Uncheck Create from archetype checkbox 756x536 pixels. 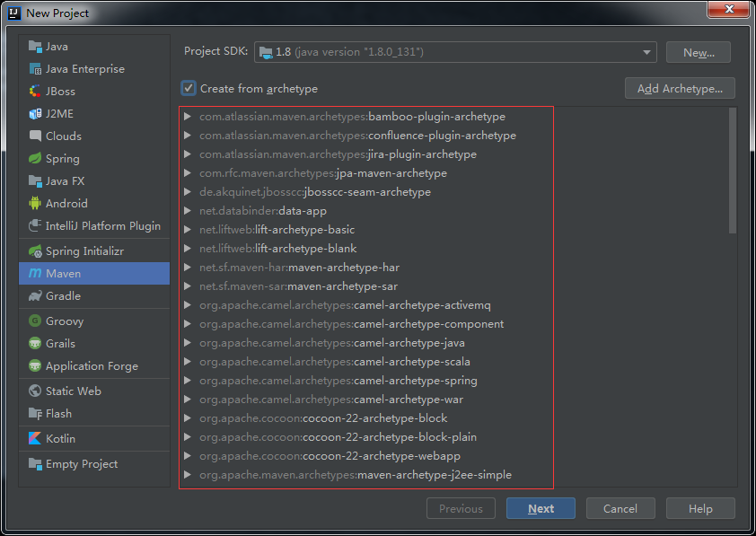point(189,89)
